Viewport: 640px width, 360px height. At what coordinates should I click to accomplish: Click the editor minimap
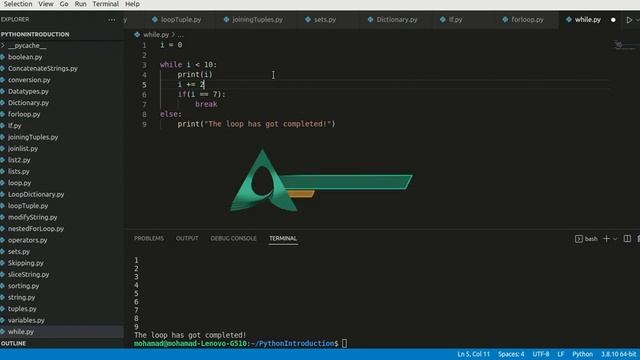pyautogui.click(x=626, y=45)
